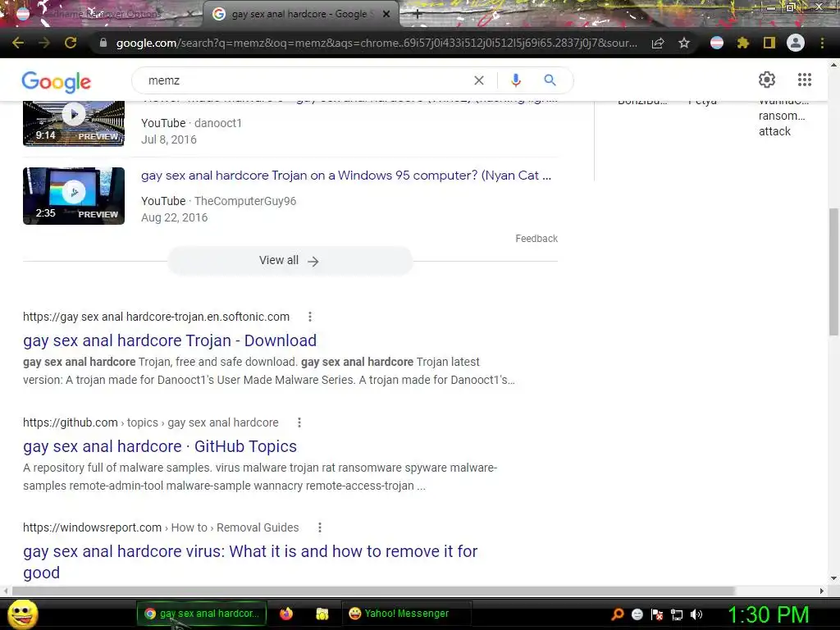Click the security flag tray icon

pos(657,614)
